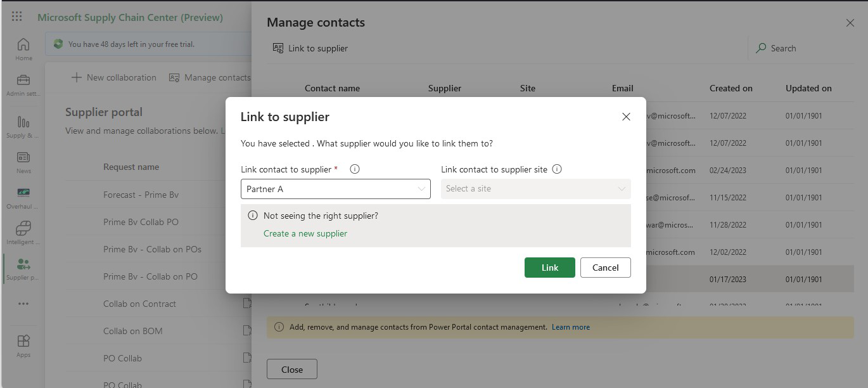Click the Search field in Manage contacts
The width and height of the screenshot is (868, 388).
pos(800,48)
